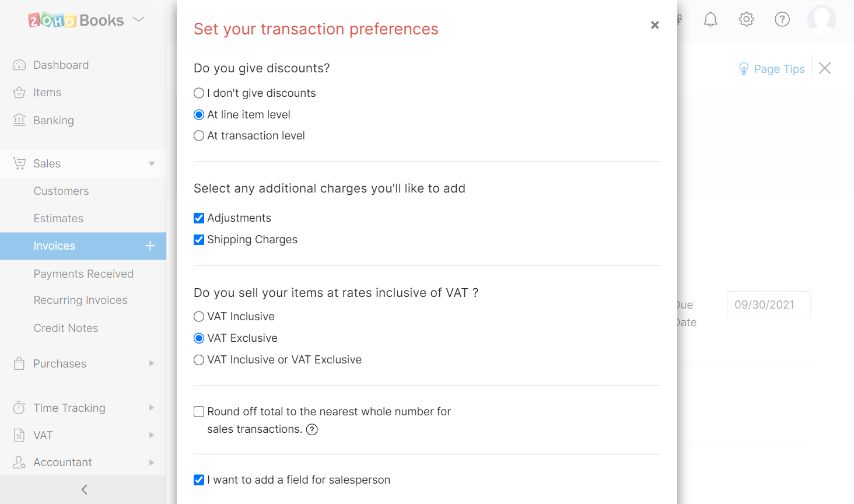Open the Page Tips link
This screenshot has width=854, height=504.
point(772,69)
